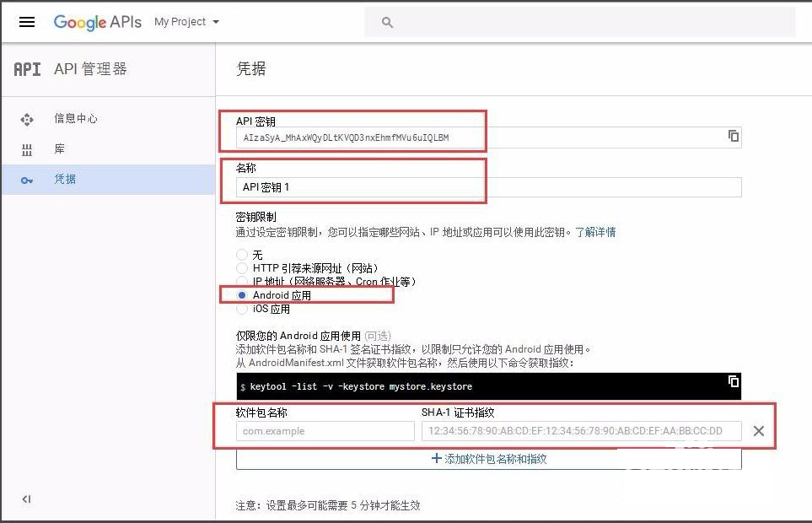Click the key icon for 凭据
This screenshot has height=523, width=812.
pyautogui.click(x=27, y=181)
